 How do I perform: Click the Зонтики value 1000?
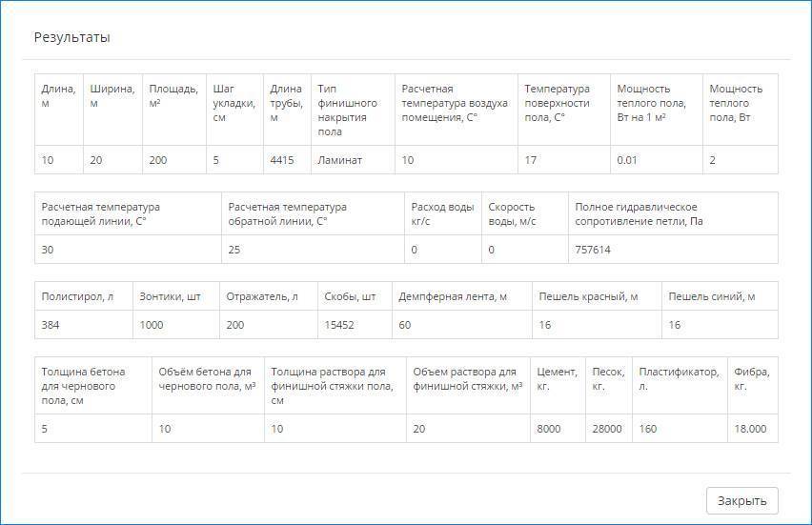(x=152, y=325)
